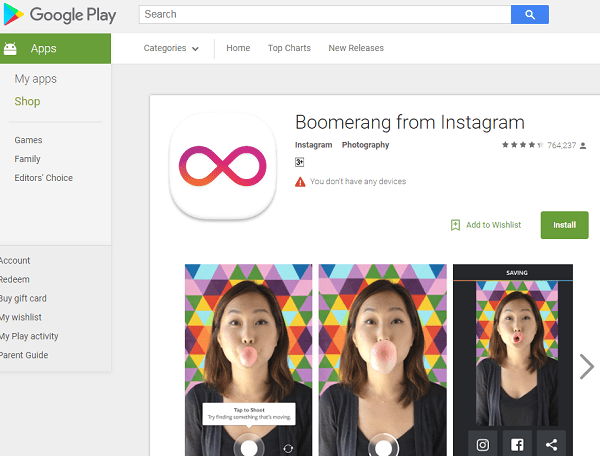Click the blue search magnifier button
600x456 pixels.
[x=530, y=15]
